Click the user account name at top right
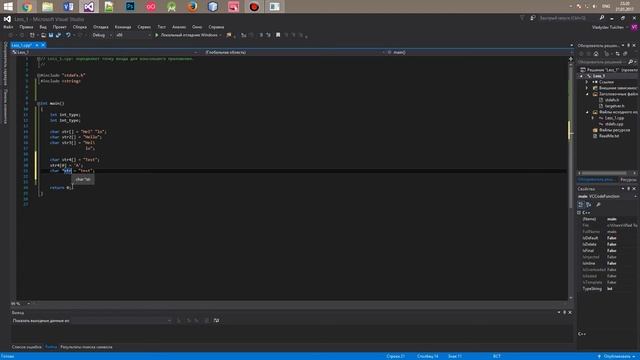This screenshot has width=640, height=360. [608, 27]
